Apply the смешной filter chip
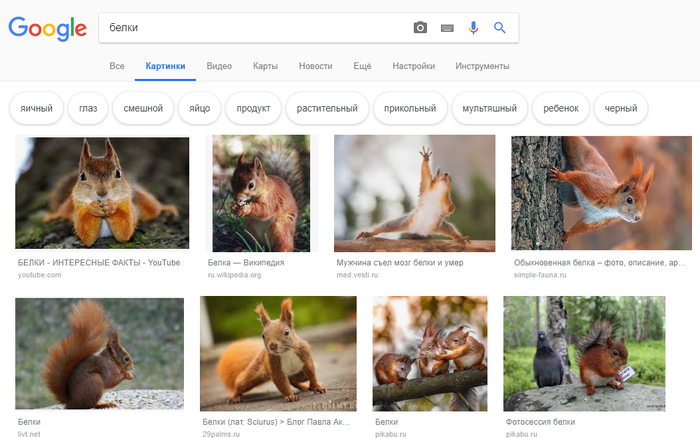 pyautogui.click(x=143, y=108)
